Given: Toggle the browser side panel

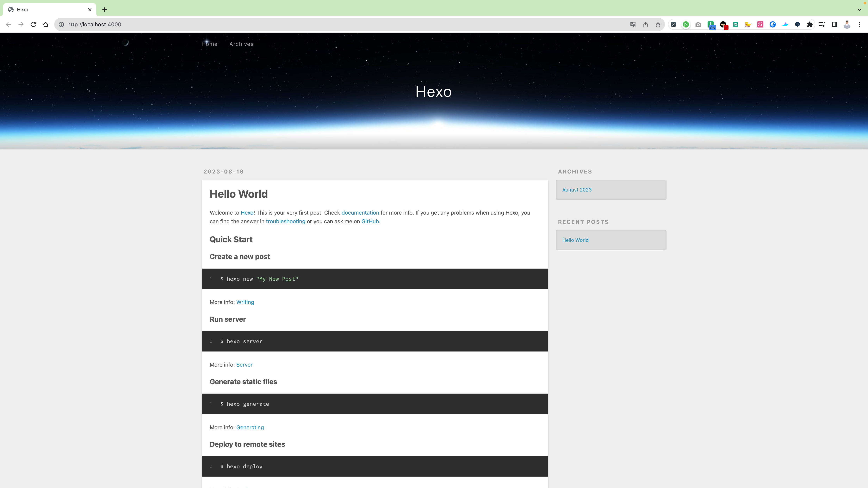Looking at the screenshot, I should tap(835, 24).
